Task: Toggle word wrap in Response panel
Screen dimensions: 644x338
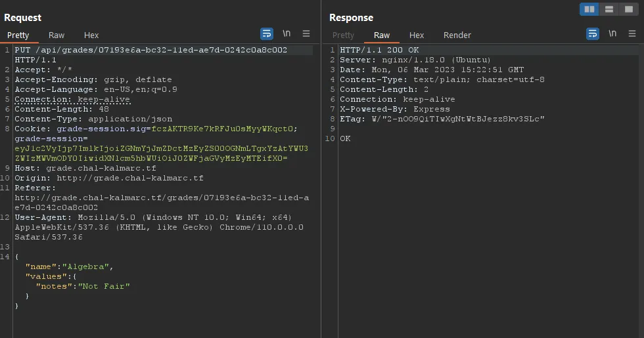Action: (x=593, y=33)
